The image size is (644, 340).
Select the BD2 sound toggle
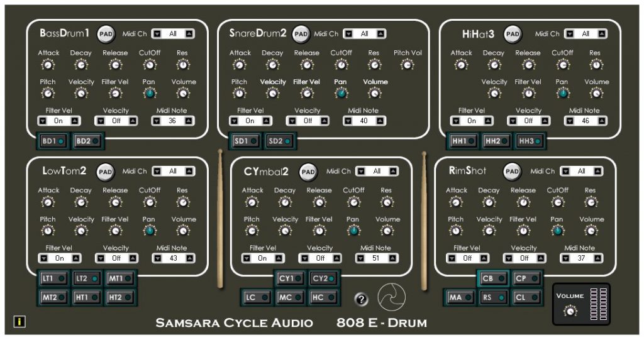point(87,141)
